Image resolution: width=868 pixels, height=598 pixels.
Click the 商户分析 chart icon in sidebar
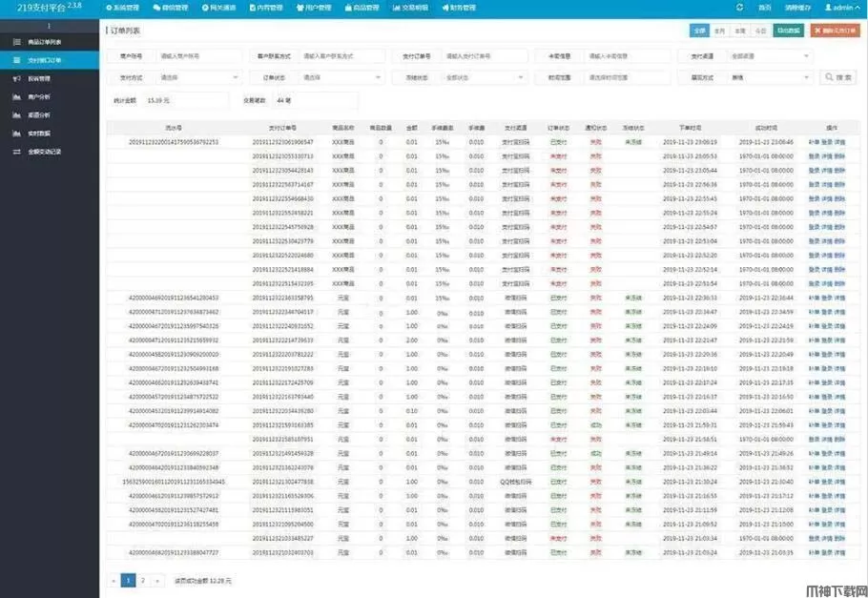tap(17, 96)
